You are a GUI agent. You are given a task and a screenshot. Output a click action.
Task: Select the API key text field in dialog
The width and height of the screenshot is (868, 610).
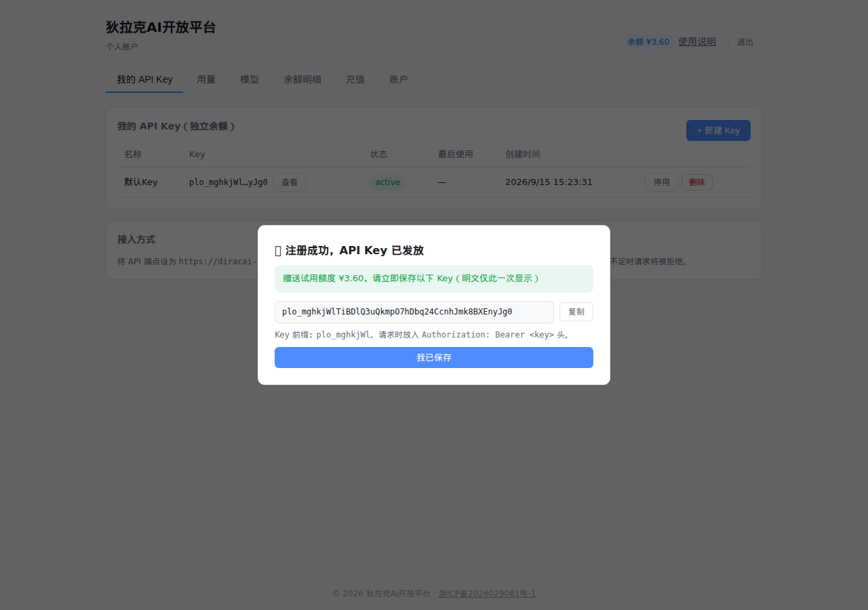click(414, 312)
